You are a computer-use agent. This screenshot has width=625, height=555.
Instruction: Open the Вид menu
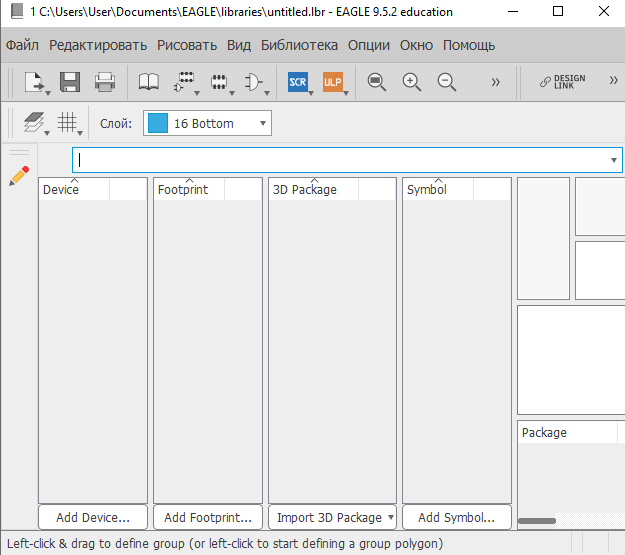(x=239, y=45)
